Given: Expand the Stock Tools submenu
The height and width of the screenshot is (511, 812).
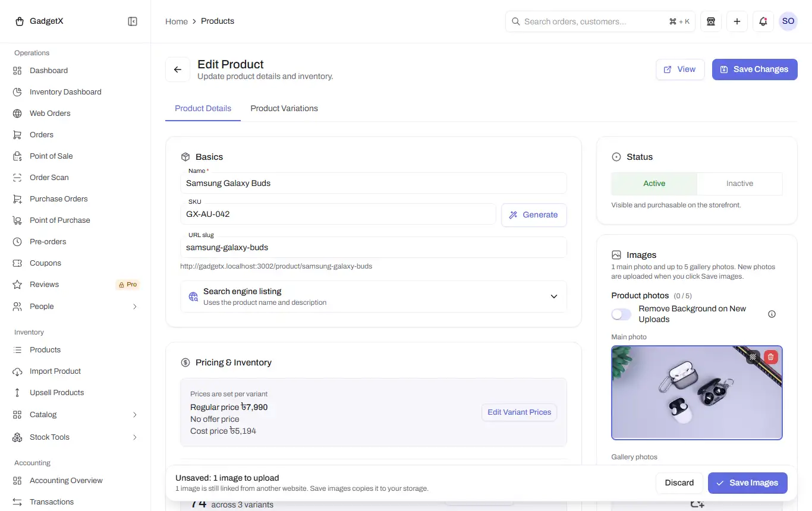Looking at the screenshot, I should pos(75,437).
